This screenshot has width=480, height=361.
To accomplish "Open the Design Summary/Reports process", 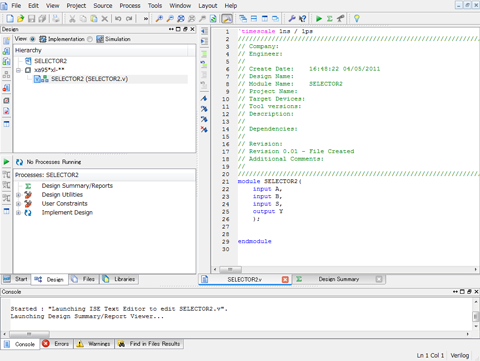I will point(77,186).
